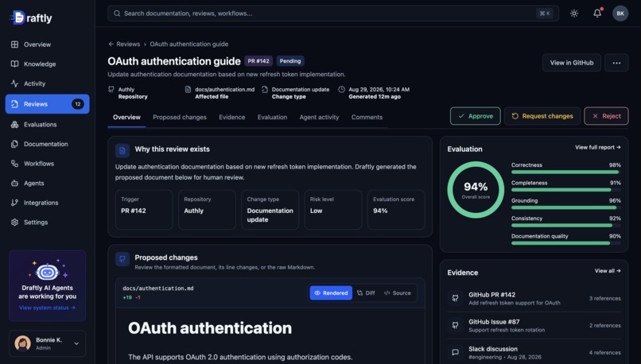This screenshot has width=641, height=364.
Task: Open Evaluations in sidebar
Action: click(x=48, y=125)
